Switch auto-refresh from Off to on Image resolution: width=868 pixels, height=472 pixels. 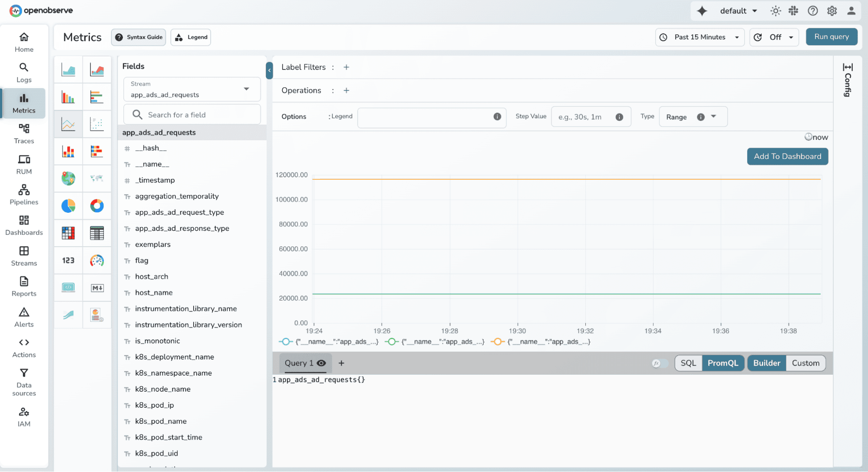coord(774,37)
